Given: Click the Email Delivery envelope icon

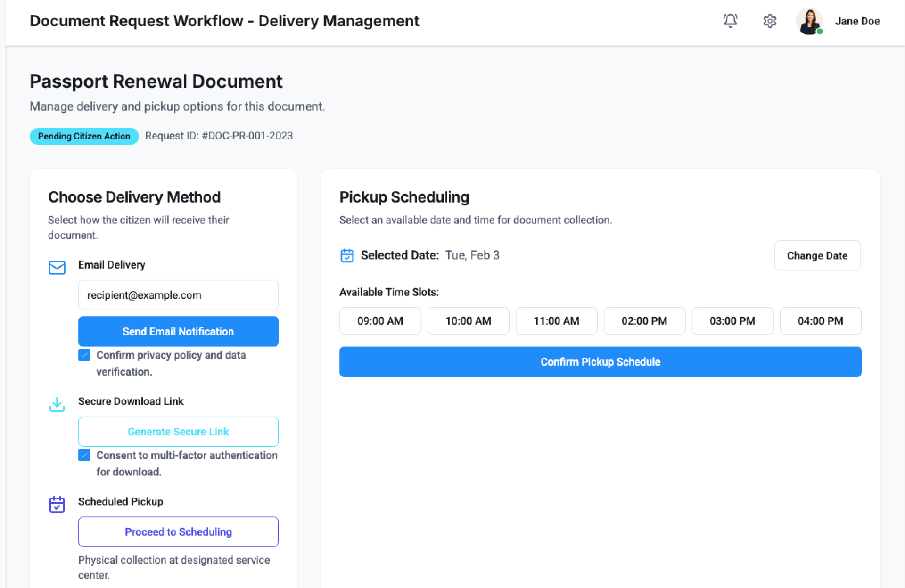Looking at the screenshot, I should [x=57, y=267].
